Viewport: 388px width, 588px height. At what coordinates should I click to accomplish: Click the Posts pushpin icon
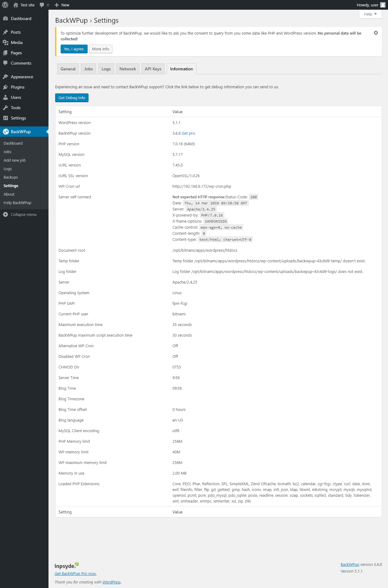[5, 32]
